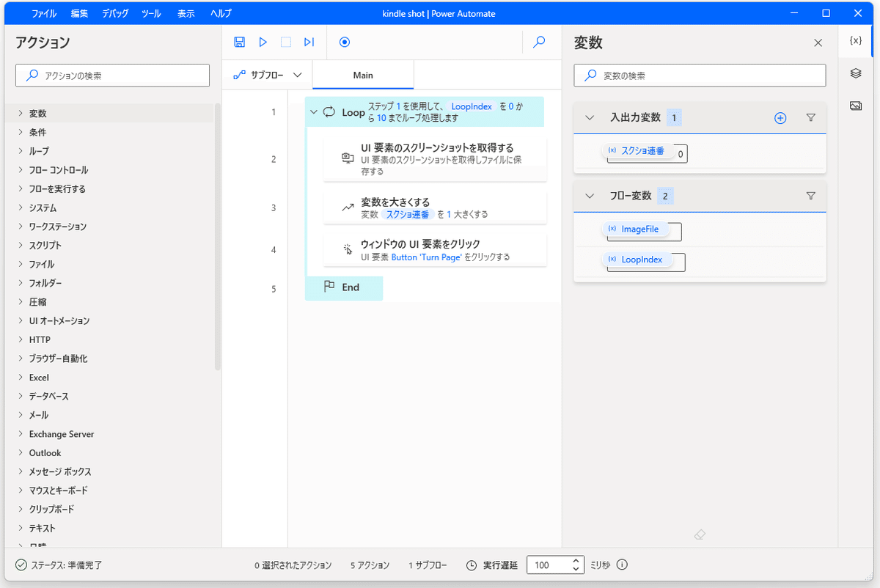Close the 変数 panel
The image size is (880, 588).
(818, 43)
